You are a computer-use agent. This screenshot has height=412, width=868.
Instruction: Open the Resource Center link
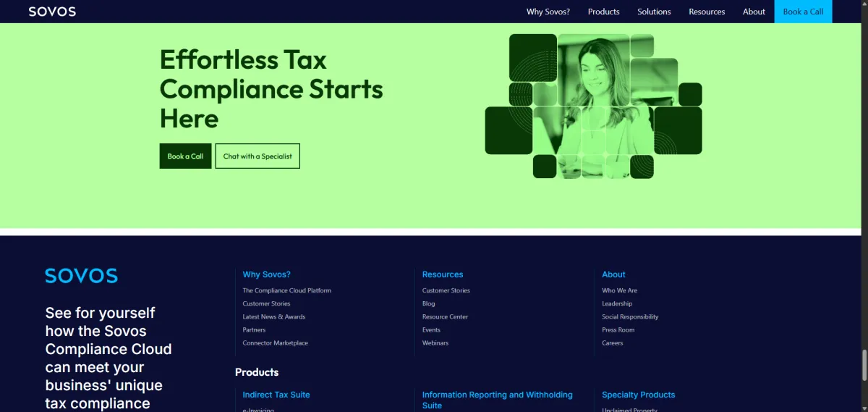(x=445, y=316)
